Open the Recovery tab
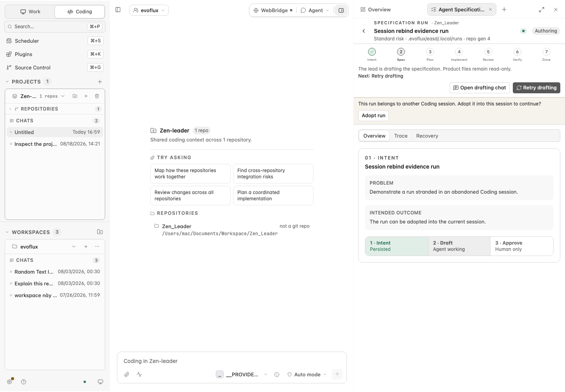The height and width of the screenshot is (392, 565). point(427,136)
